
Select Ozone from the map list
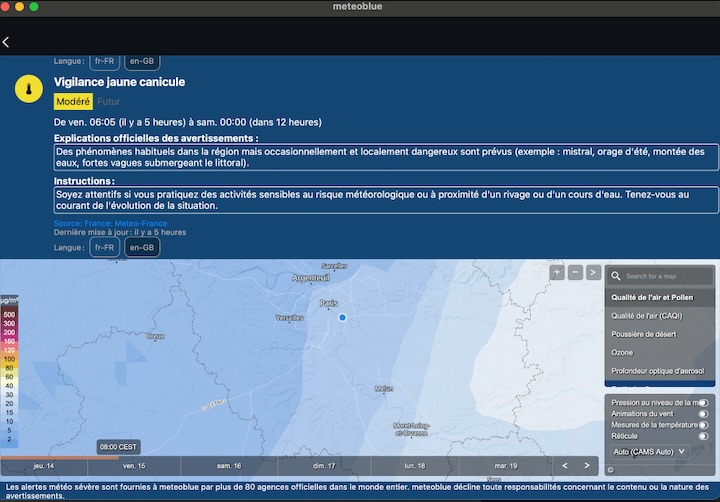coord(624,352)
